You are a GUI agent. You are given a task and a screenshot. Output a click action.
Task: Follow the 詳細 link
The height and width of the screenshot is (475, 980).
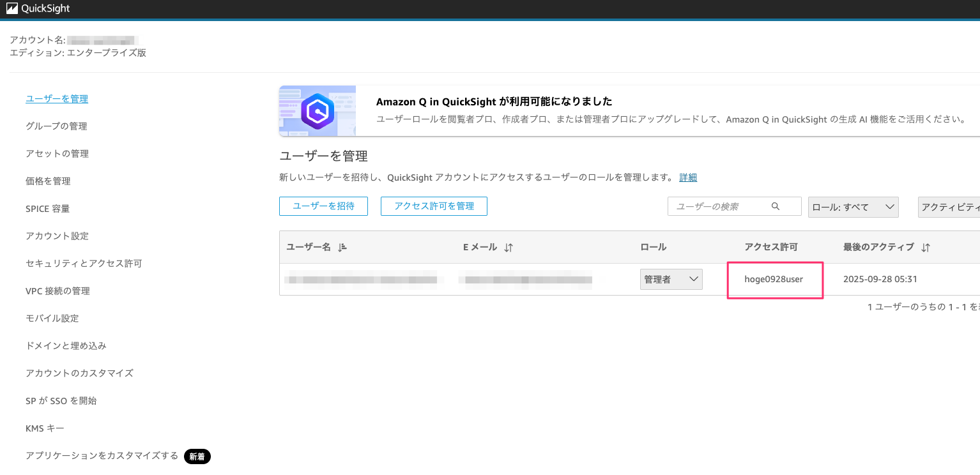688,177
